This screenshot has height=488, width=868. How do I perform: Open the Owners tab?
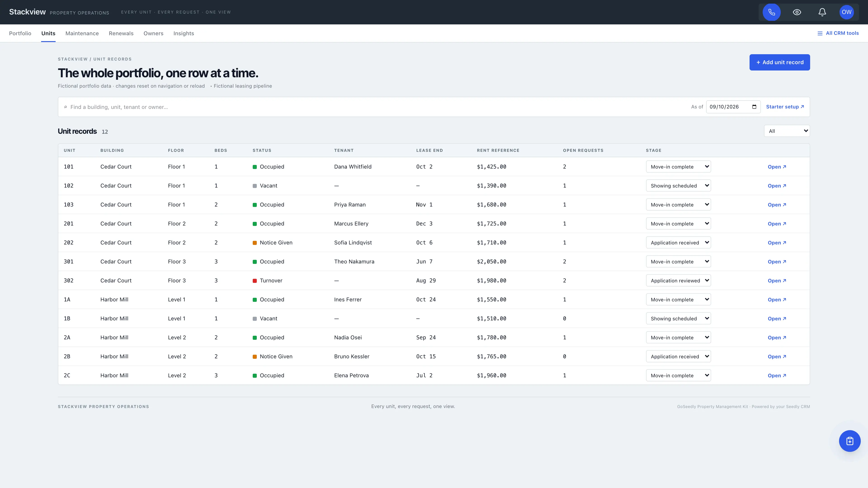click(153, 33)
